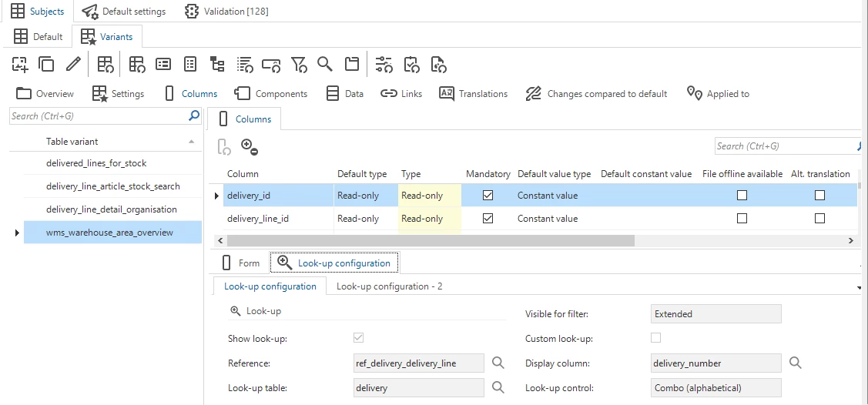Open the Form tab

point(240,263)
